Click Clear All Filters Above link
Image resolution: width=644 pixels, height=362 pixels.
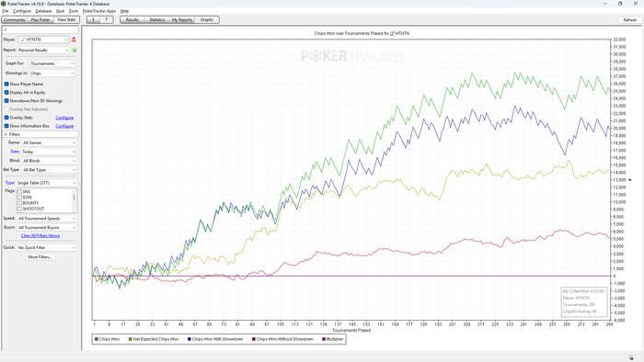(40, 236)
